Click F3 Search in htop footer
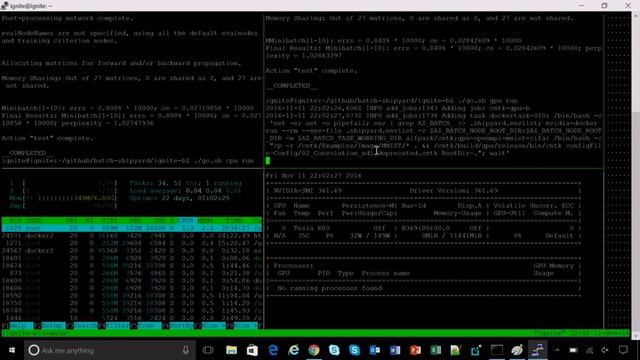640x360 pixels. (81, 326)
